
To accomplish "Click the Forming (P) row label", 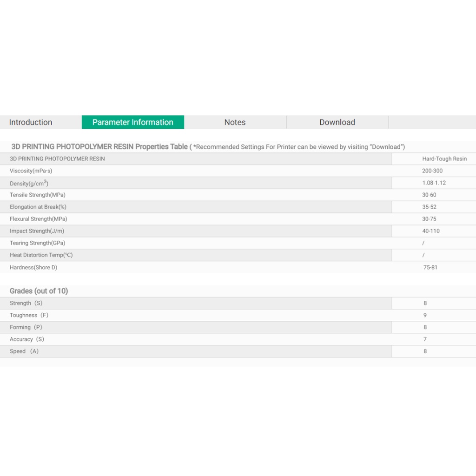I will coord(26,327).
